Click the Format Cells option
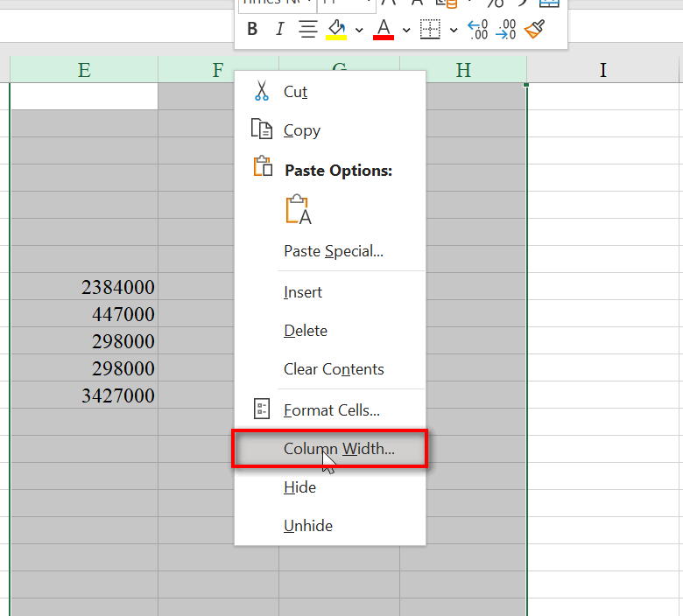The width and height of the screenshot is (683, 616). [331, 409]
